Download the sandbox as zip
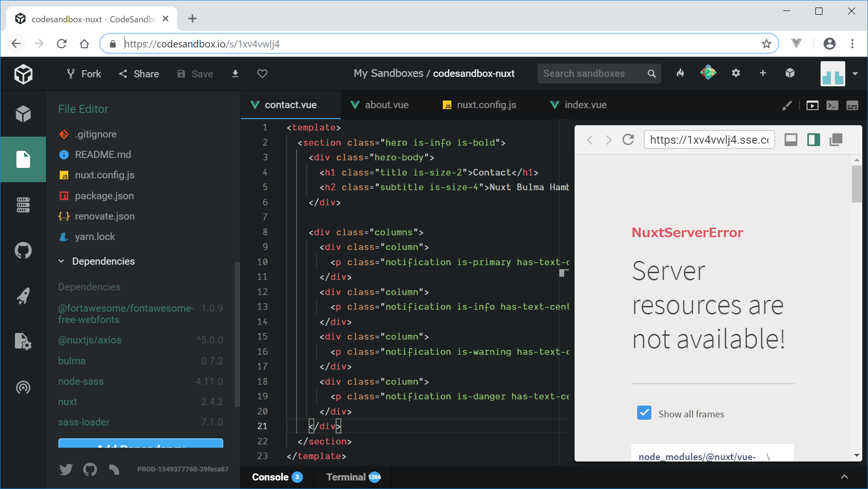Image resolution: width=868 pixels, height=489 pixels. click(x=235, y=74)
